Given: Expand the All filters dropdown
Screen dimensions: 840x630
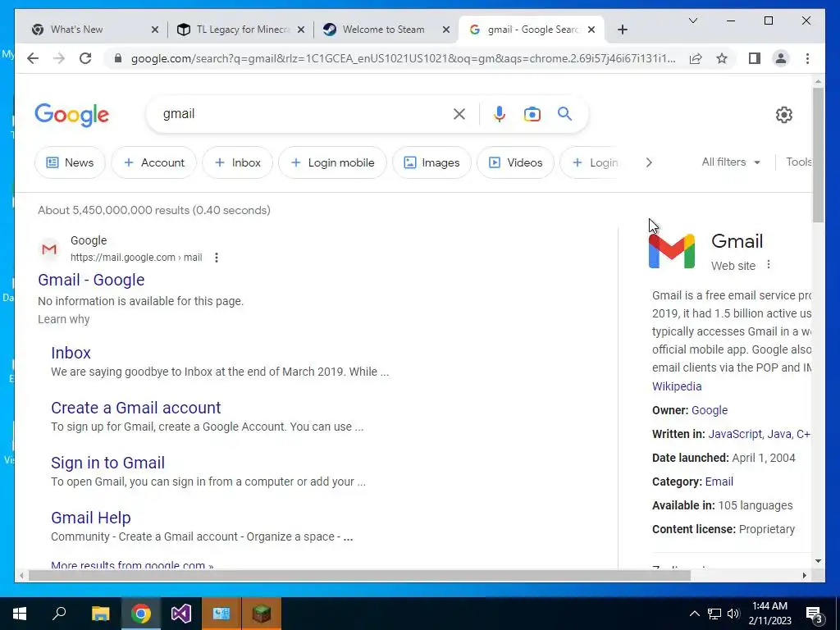Looking at the screenshot, I should click(x=731, y=162).
